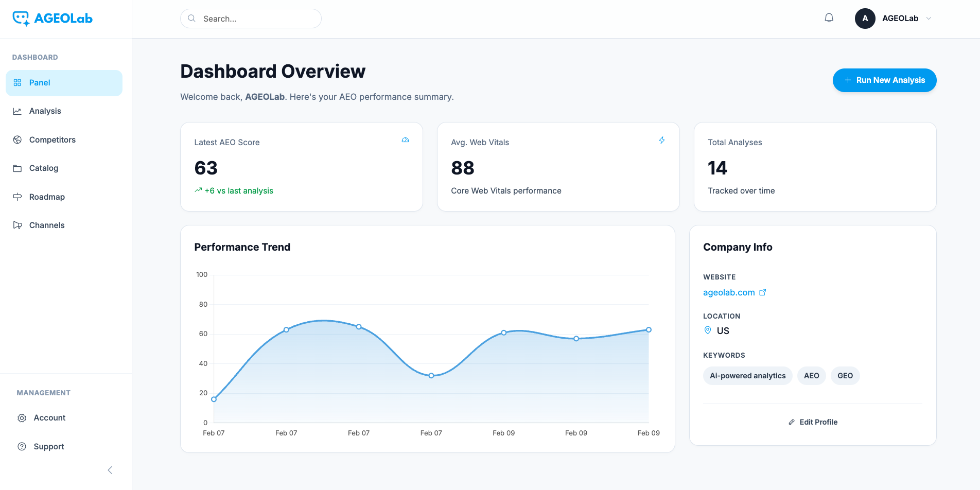Viewport: 980px width, 490px height.
Task: Go to the Competitors page
Action: [52, 140]
